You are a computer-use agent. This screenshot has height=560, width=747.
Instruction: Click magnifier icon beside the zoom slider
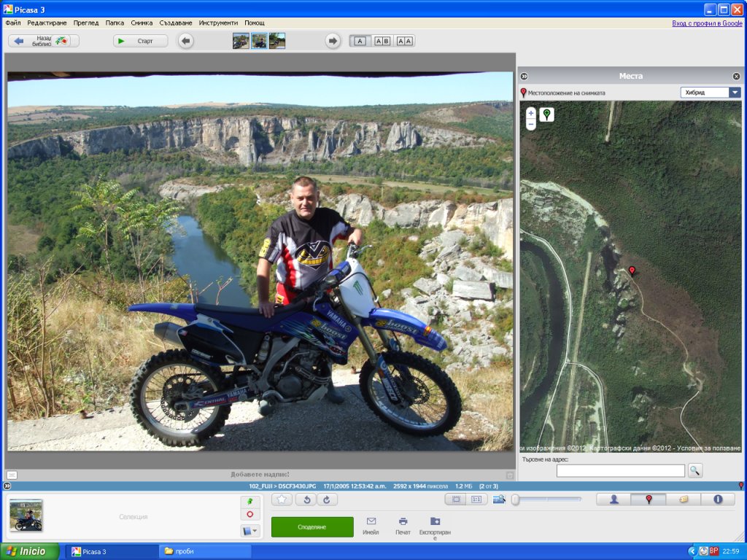[x=499, y=499]
